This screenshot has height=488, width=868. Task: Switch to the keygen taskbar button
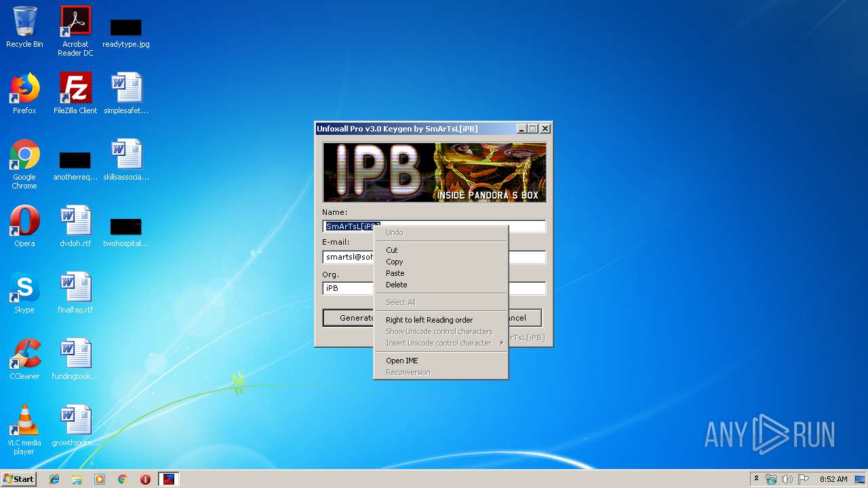(x=168, y=479)
